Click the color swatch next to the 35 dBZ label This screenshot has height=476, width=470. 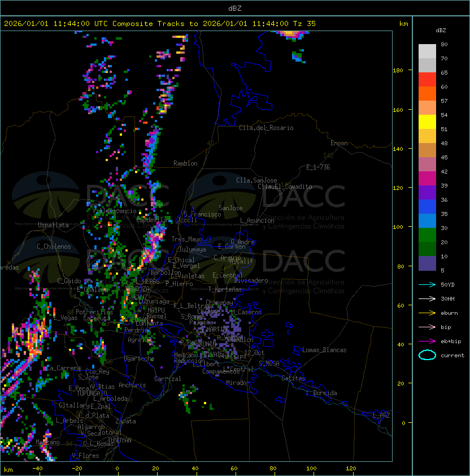(x=427, y=220)
